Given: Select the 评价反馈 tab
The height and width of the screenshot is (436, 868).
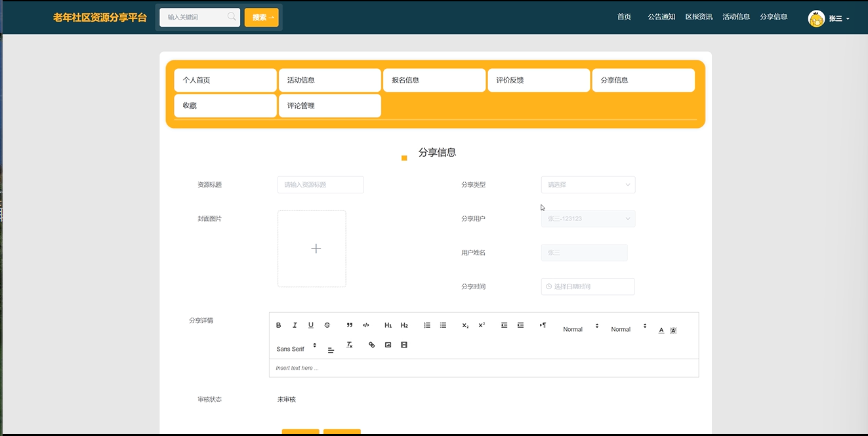Looking at the screenshot, I should coord(539,80).
